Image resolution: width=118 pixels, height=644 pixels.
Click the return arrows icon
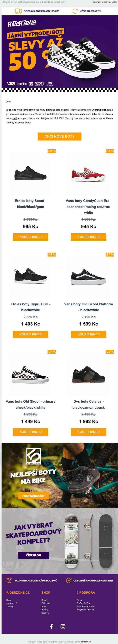tap(75, 11)
